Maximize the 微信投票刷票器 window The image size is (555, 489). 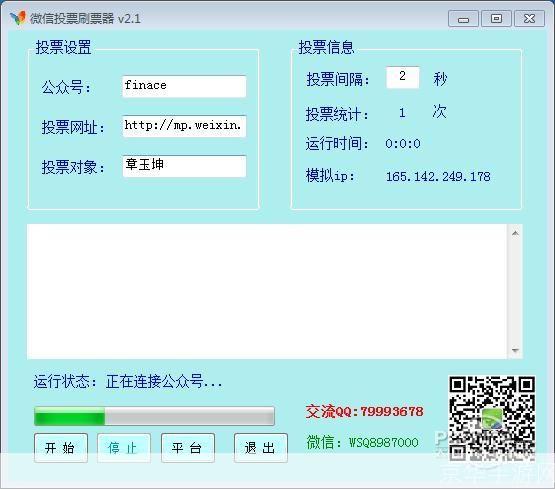(496, 18)
